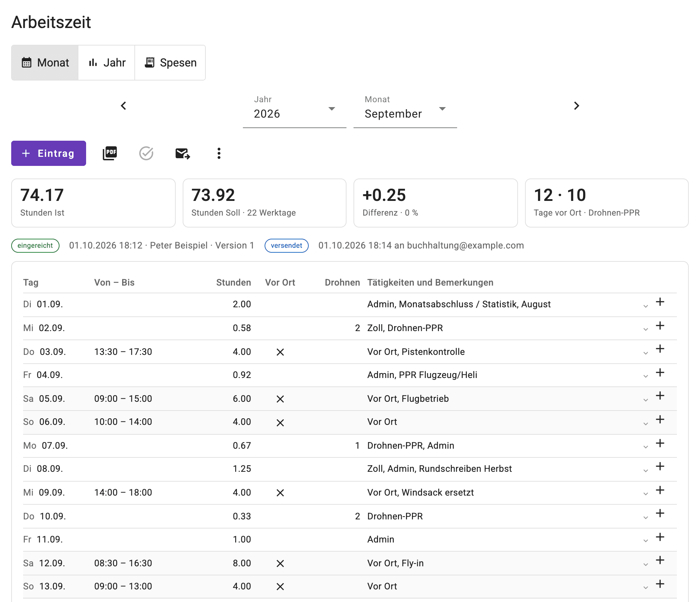This screenshot has width=700, height=602.
Task: Expand the Sa 12.09. row chevron
Action: pos(646,565)
